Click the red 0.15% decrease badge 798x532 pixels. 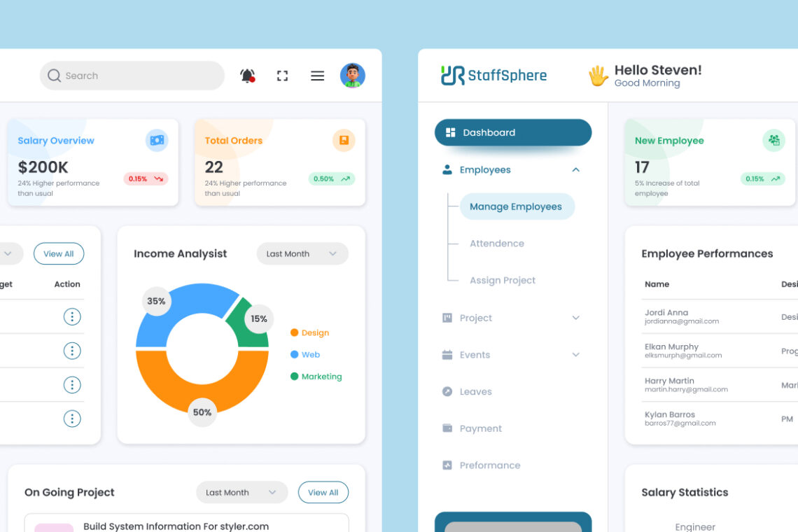coord(146,178)
